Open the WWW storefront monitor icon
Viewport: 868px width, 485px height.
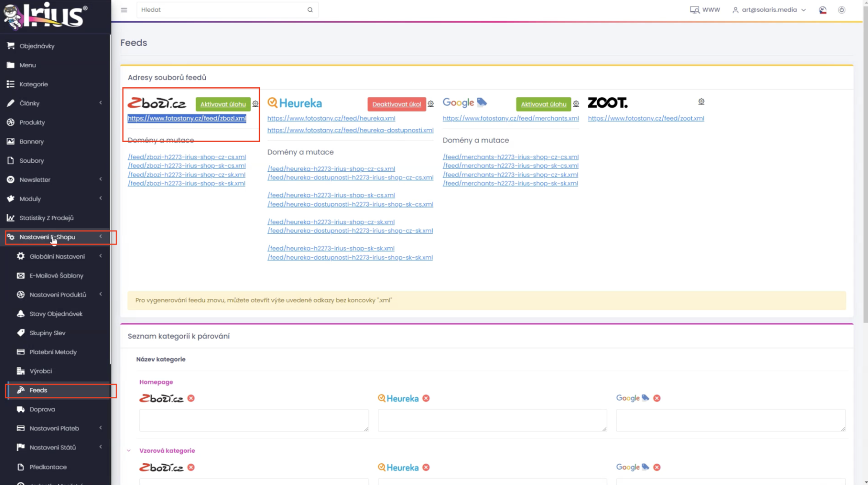click(695, 10)
